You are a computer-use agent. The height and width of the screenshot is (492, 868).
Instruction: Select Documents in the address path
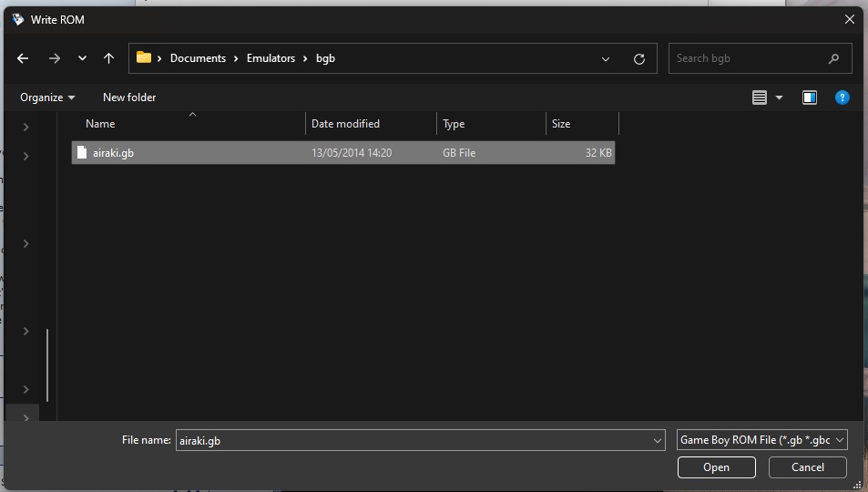tap(198, 58)
